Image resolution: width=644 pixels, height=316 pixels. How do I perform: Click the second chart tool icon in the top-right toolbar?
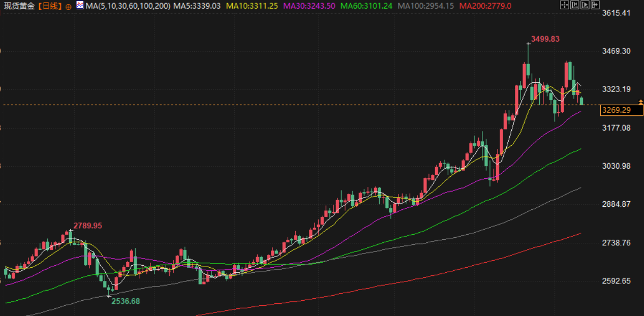click(574, 5)
